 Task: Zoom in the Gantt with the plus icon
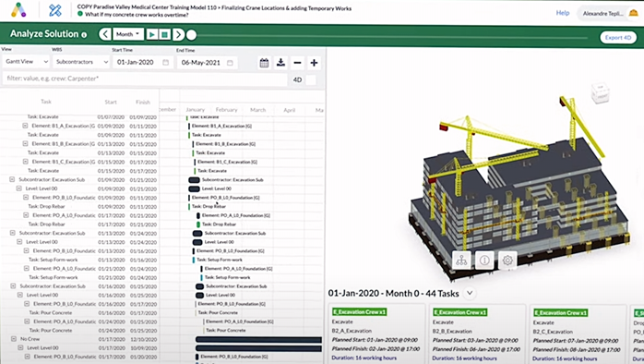pyautogui.click(x=315, y=63)
